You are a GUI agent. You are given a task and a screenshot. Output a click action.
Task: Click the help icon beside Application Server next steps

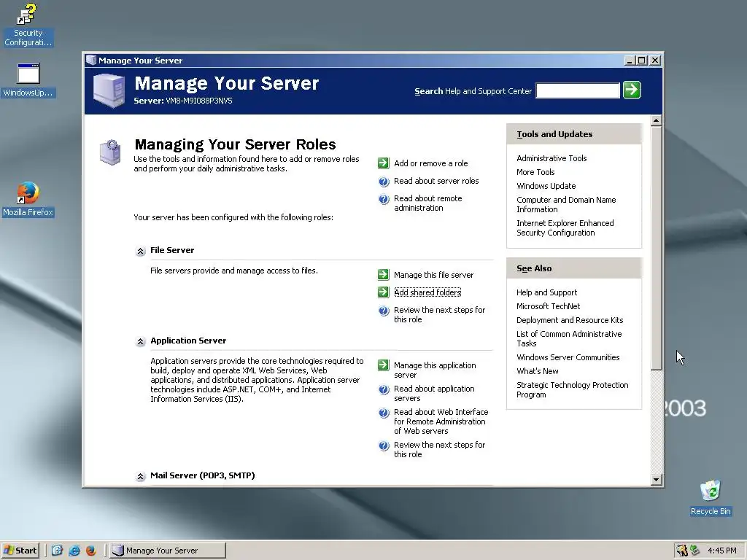click(384, 446)
